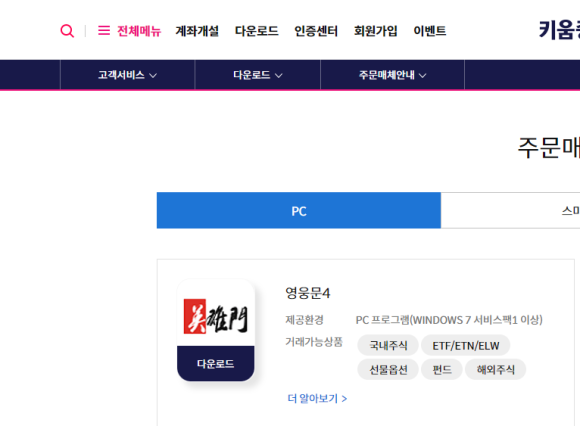This screenshot has width=580, height=426.
Task: Click the pink search magnifier icon
Action: tap(67, 31)
